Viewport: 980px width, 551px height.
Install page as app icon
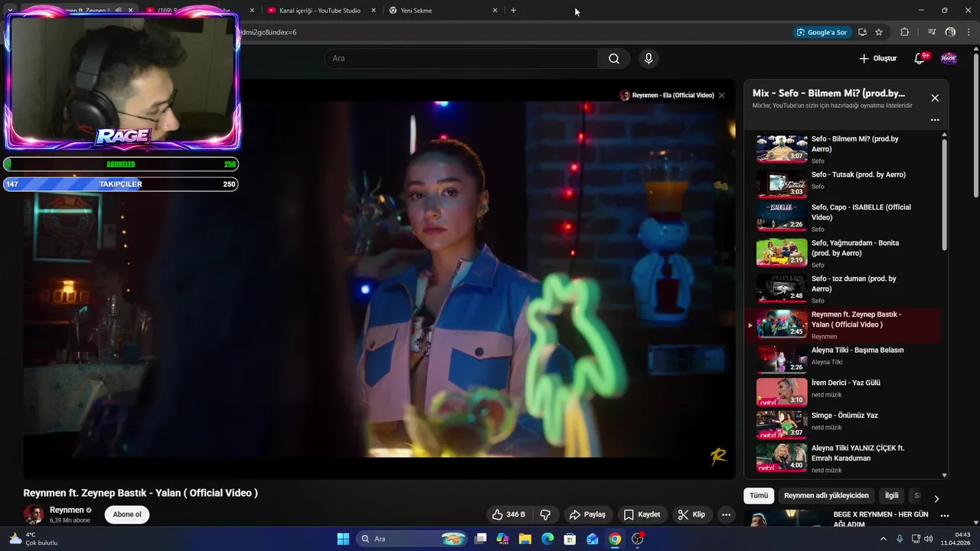(x=862, y=32)
